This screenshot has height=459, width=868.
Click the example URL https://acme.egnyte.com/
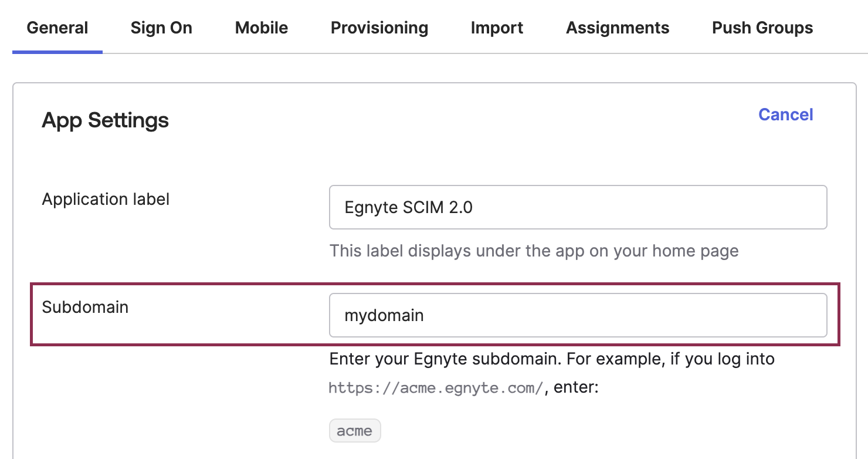[x=435, y=387]
